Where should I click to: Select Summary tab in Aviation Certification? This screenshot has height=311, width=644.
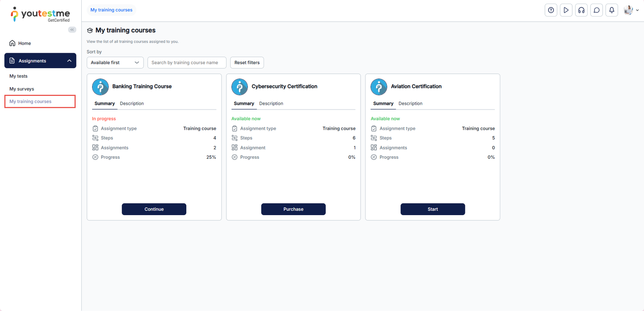tap(383, 104)
